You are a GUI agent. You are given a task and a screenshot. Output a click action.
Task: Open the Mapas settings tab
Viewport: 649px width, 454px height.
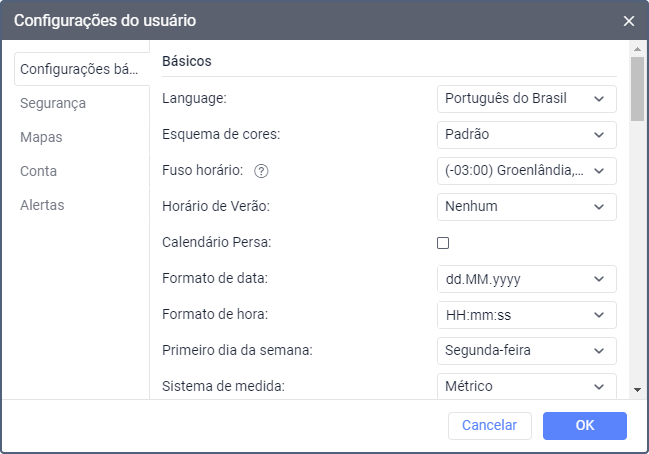(41, 137)
